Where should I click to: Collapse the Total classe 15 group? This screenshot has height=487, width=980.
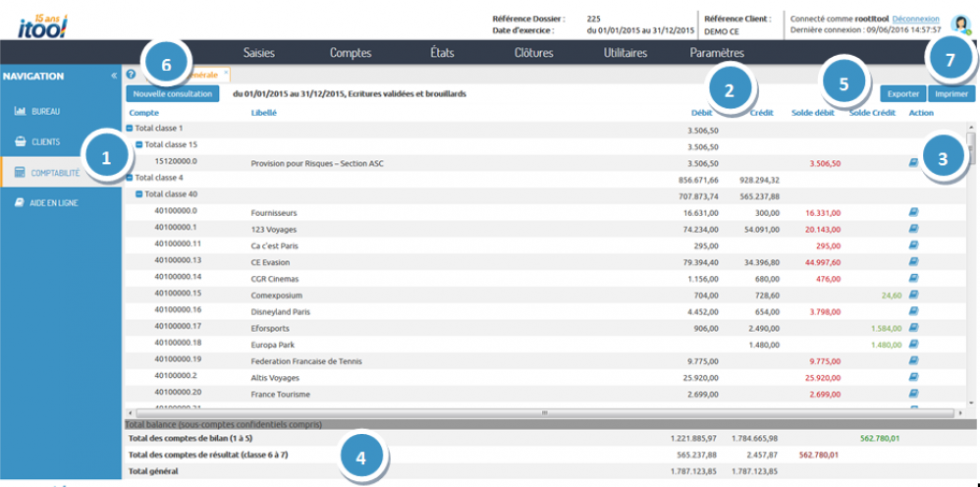coord(139,144)
